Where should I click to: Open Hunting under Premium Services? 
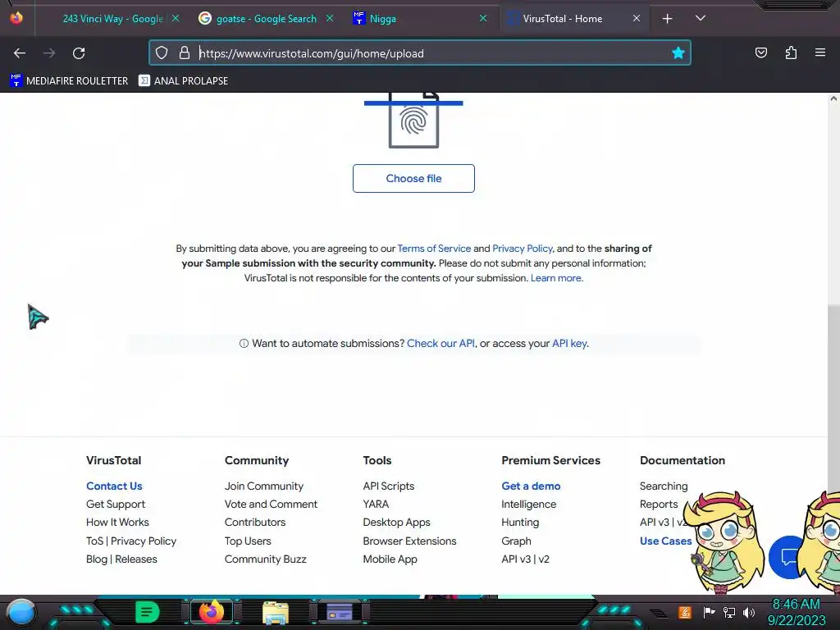click(x=520, y=523)
